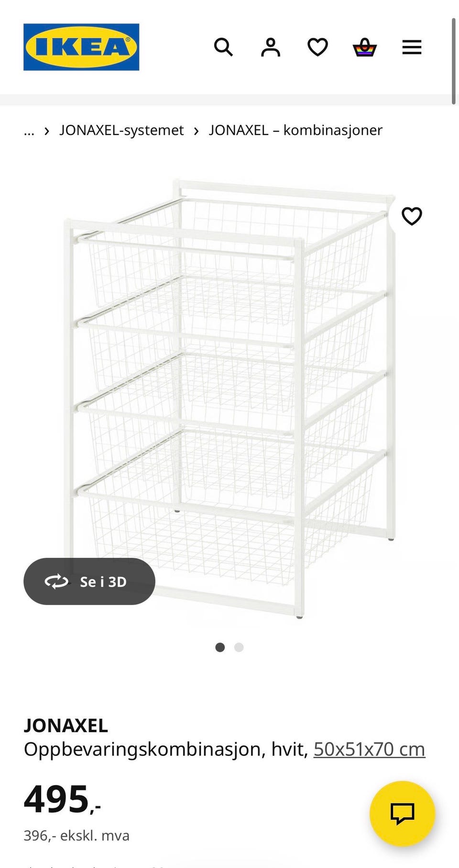
Task: Open favorites list heart in header
Action: click(317, 47)
